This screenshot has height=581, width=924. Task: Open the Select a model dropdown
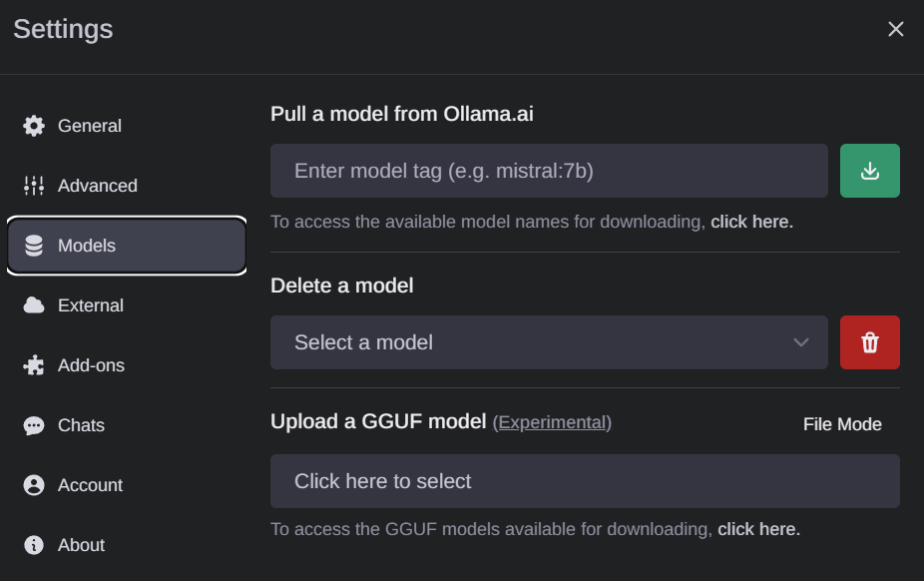[x=549, y=342]
